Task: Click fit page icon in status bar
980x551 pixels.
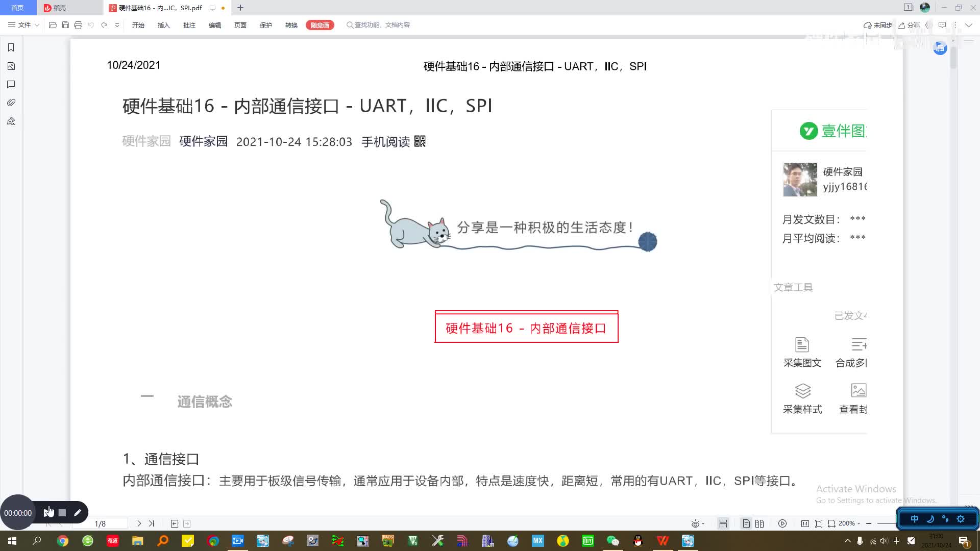Action: (819, 523)
